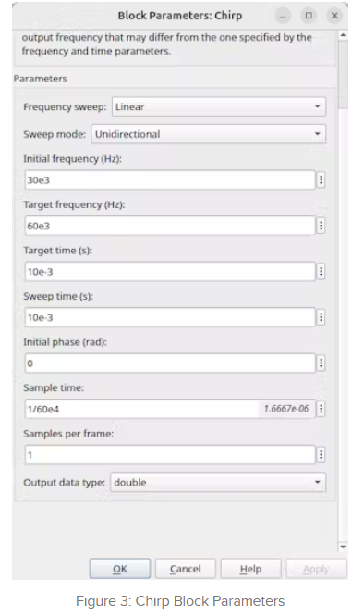Focus the Target frequency field showing 60e3
This screenshot has width=364, height=615.
coord(170,226)
